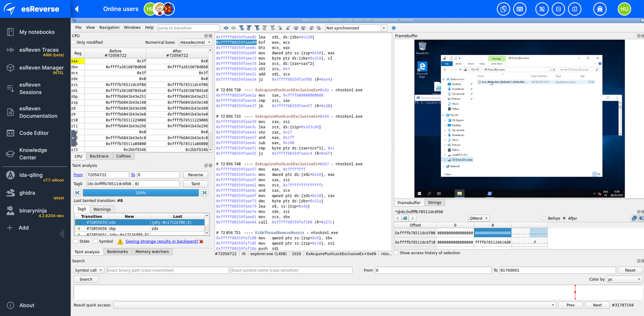Launch ida-qiling tool

[35, 177]
